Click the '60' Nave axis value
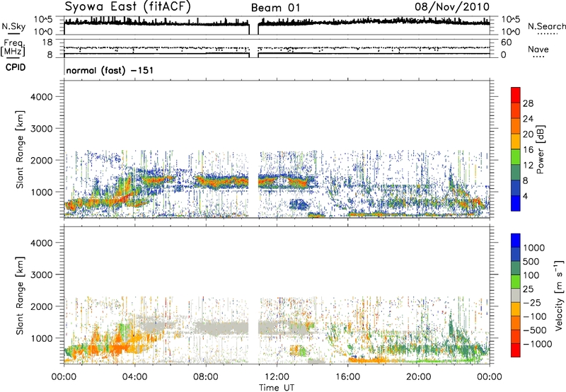This screenshot has width=566, height=392. point(506,42)
